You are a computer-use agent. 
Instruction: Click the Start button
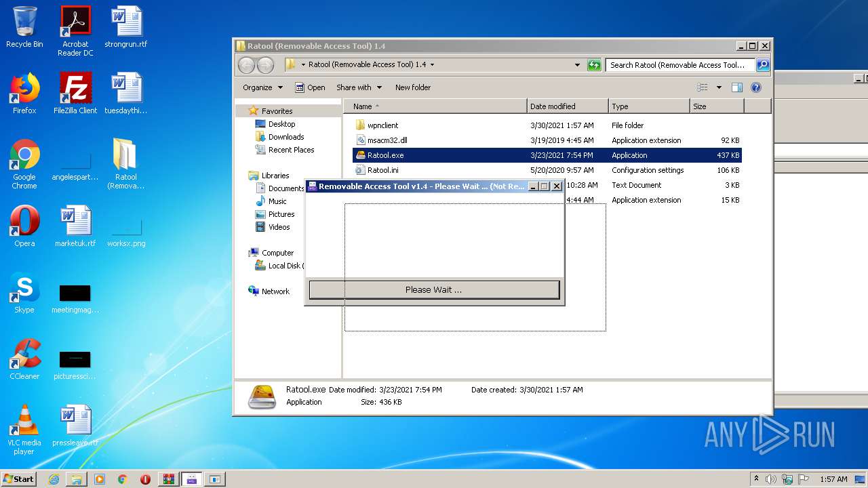click(19, 479)
